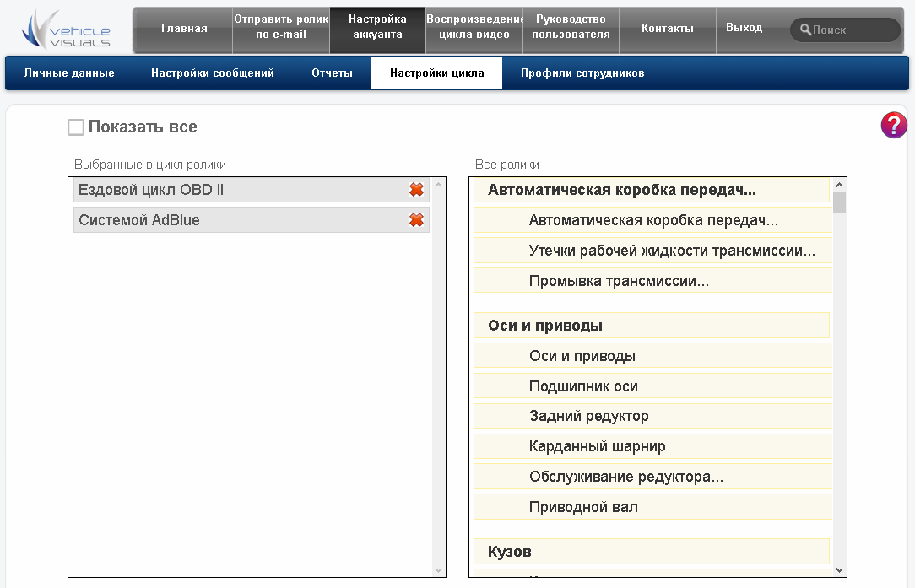The image size is (915, 588).
Task: Select 'Обслуживание редуктора...' video
Action: 652,477
